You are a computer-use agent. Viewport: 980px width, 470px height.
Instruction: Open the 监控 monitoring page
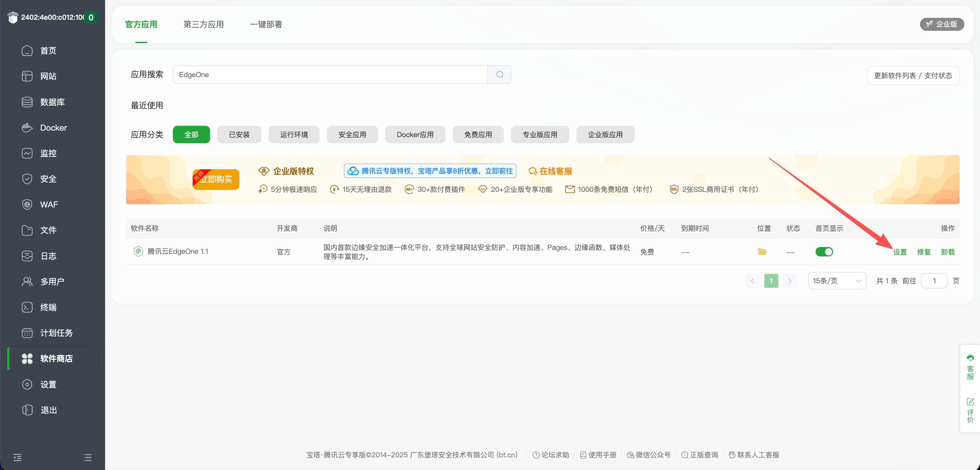(48, 153)
